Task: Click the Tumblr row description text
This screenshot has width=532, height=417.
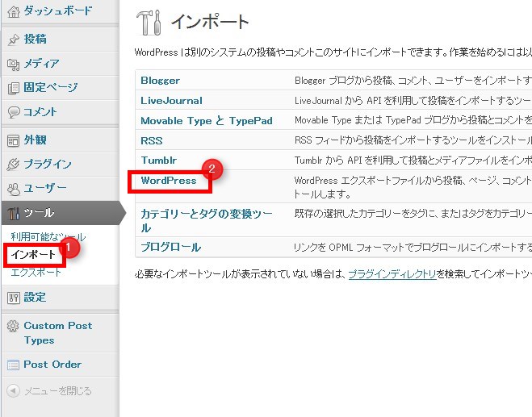Action: (x=413, y=160)
